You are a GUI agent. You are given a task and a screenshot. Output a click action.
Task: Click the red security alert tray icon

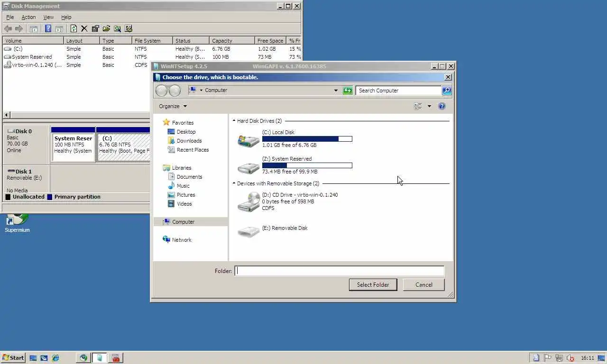tap(570, 358)
